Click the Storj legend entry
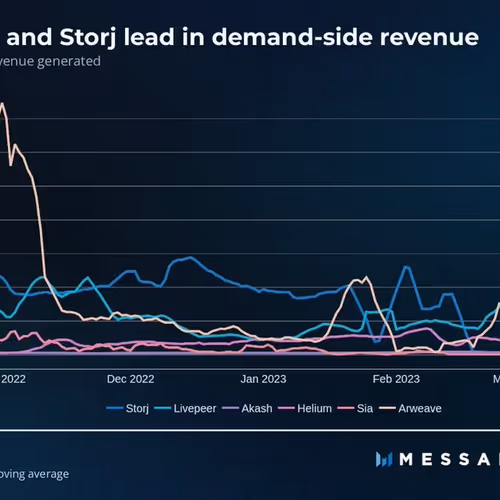The image size is (500, 500). [x=128, y=409]
